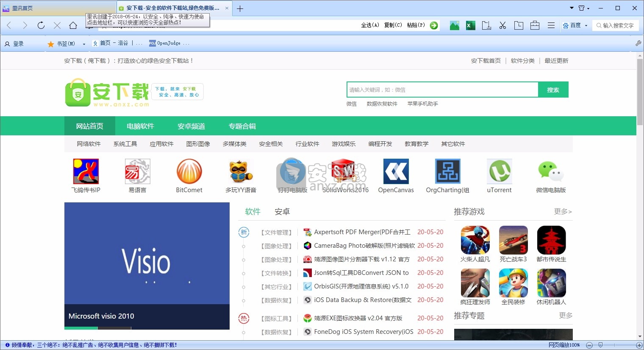Open the hamburger main menu
The height and width of the screenshot is (350, 644).
tap(551, 25)
